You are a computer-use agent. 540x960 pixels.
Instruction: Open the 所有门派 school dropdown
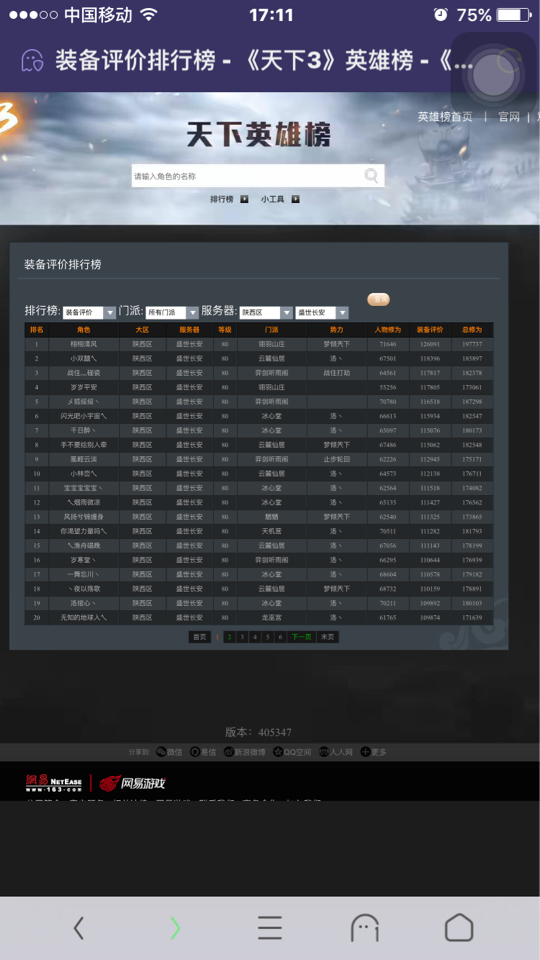(x=172, y=312)
